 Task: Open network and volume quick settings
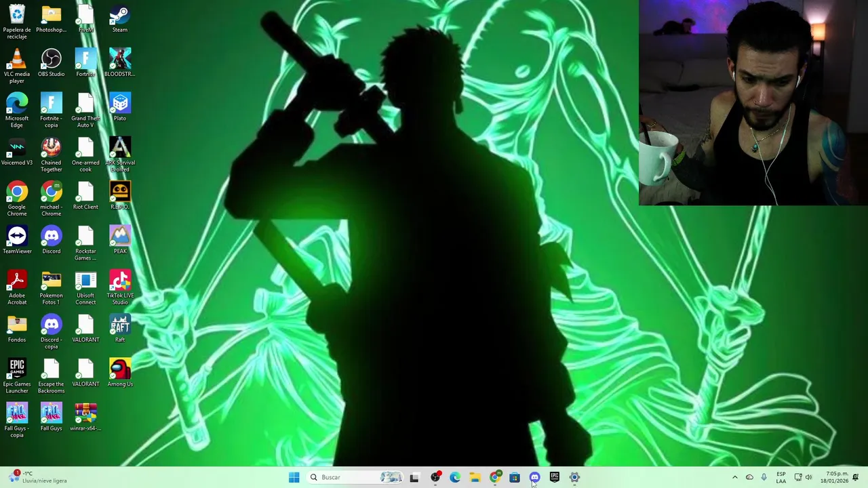[803, 477]
